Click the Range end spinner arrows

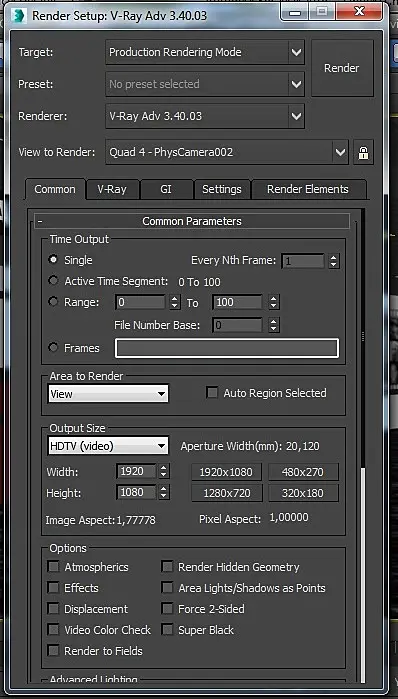pyautogui.click(x=274, y=303)
